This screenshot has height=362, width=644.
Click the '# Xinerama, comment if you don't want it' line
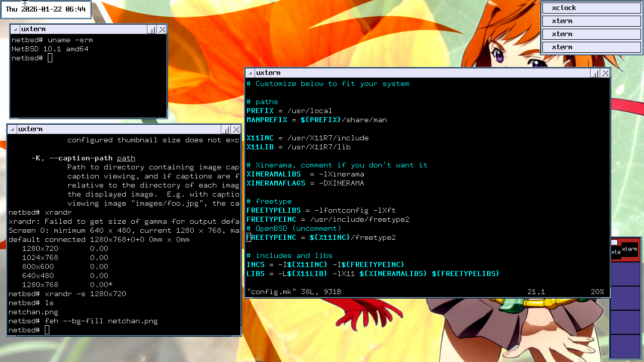(337, 165)
